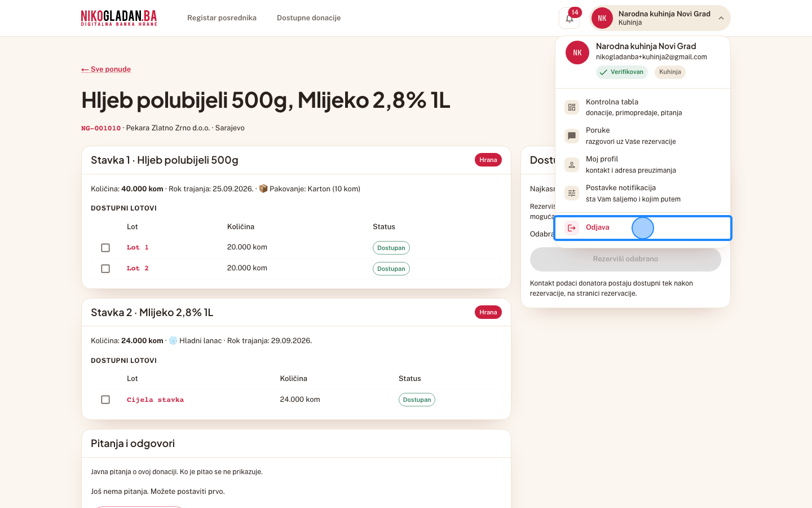Click the large NK avatar in dropdown

click(x=577, y=52)
